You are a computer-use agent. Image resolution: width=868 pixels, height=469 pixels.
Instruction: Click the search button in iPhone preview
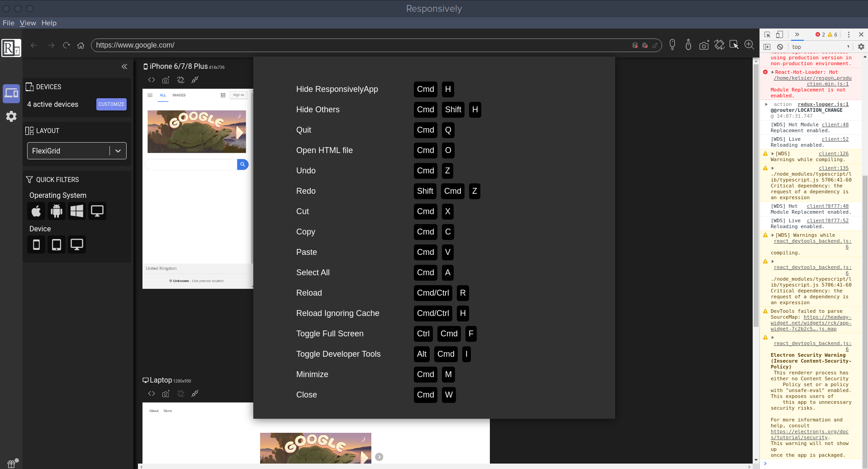(243, 164)
